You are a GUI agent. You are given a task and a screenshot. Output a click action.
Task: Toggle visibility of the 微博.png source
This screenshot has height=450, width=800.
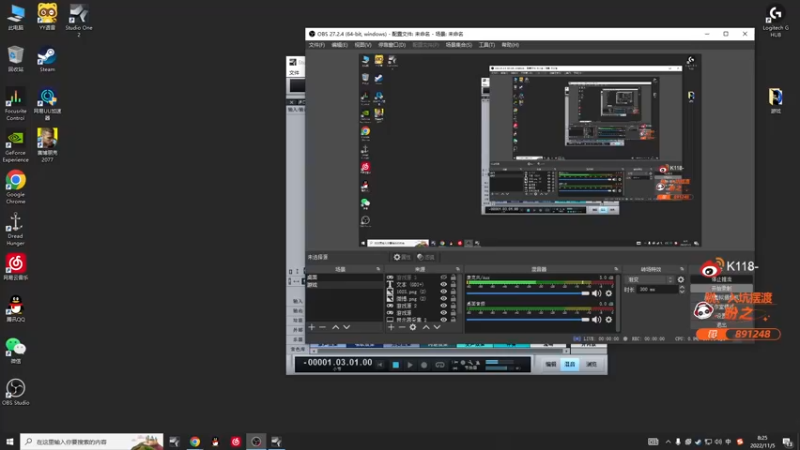pos(443,298)
